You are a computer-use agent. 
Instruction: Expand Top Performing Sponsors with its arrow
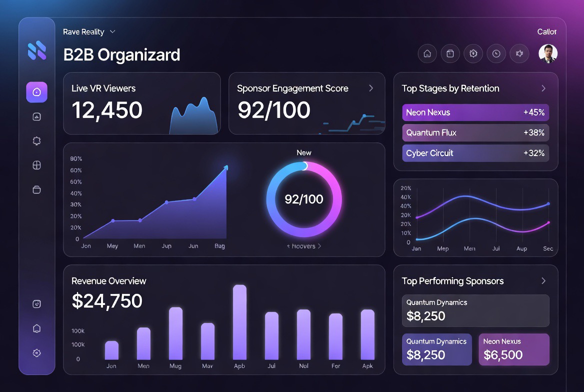pos(543,281)
